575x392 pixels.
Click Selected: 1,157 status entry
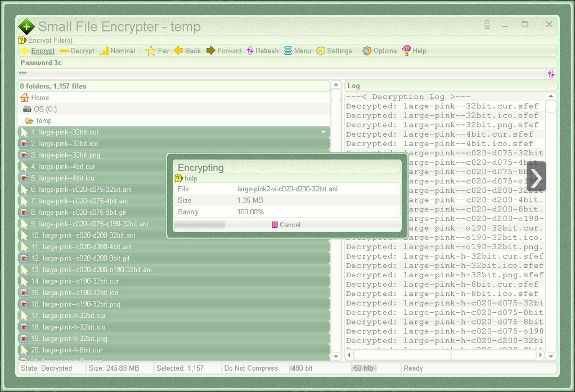[187, 368]
